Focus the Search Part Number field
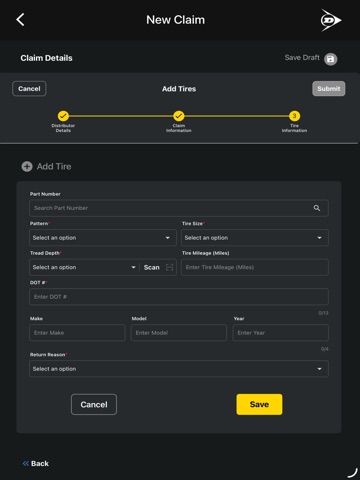The image size is (360, 480). (x=179, y=208)
